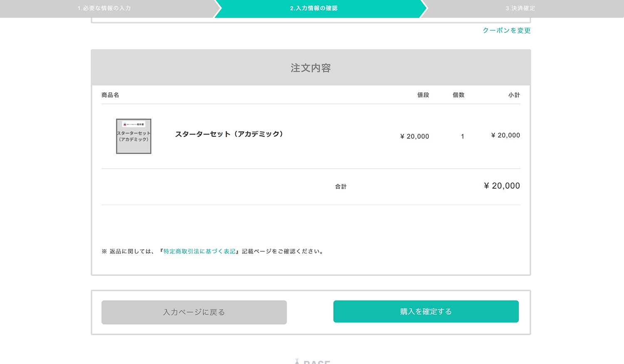This screenshot has width=624, height=364.
Task: Click the 注文内容 section header
Action: [x=311, y=68]
